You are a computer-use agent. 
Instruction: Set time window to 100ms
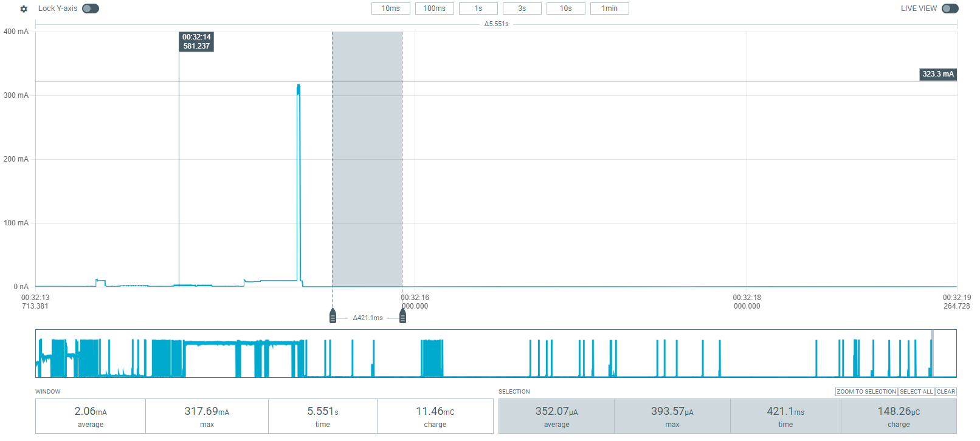point(434,9)
